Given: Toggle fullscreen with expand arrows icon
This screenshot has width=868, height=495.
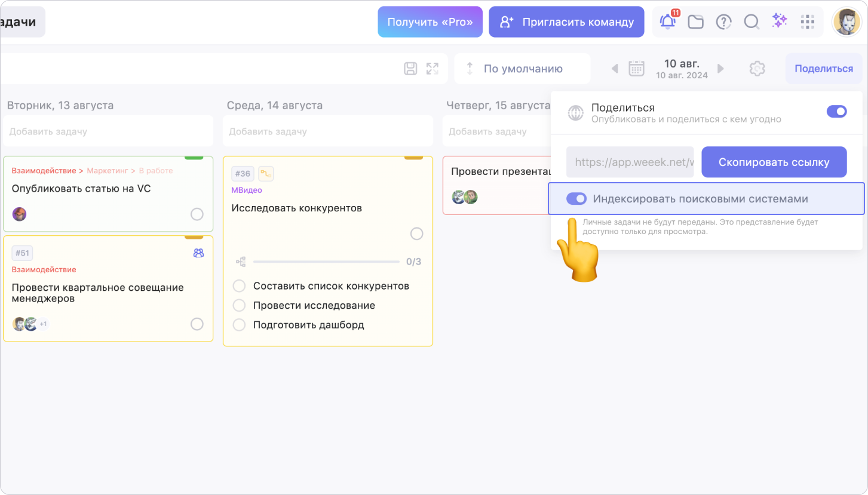Looking at the screenshot, I should pos(433,69).
